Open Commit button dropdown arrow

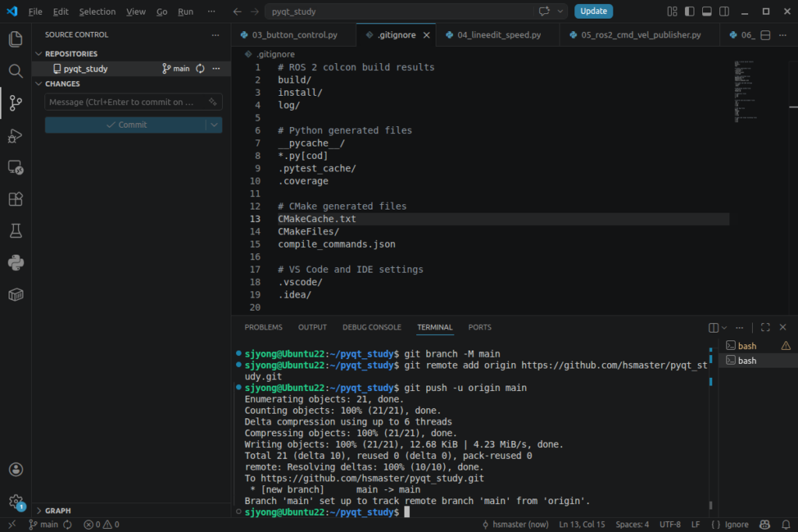coord(214,125)
